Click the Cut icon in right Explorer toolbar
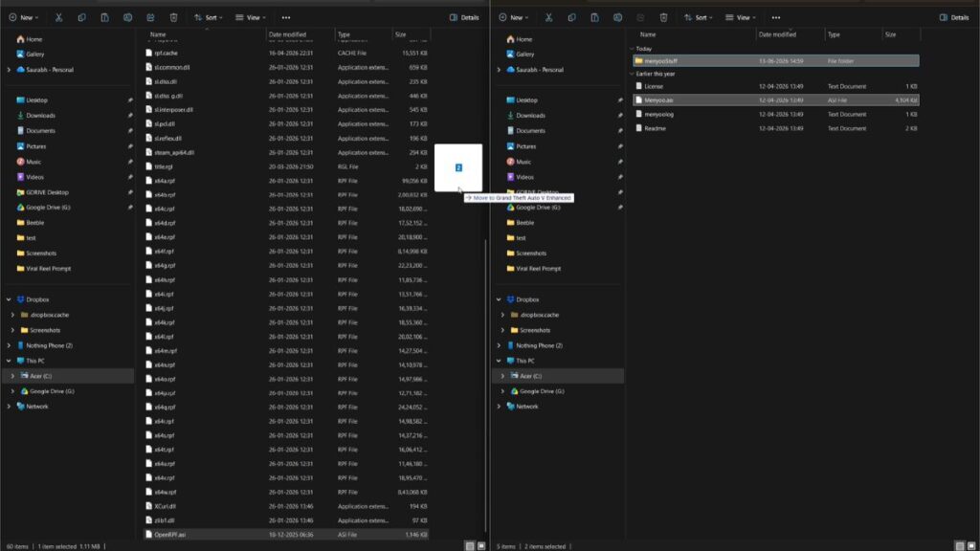The height and width of the screenshot is (551, 980). 548,17
